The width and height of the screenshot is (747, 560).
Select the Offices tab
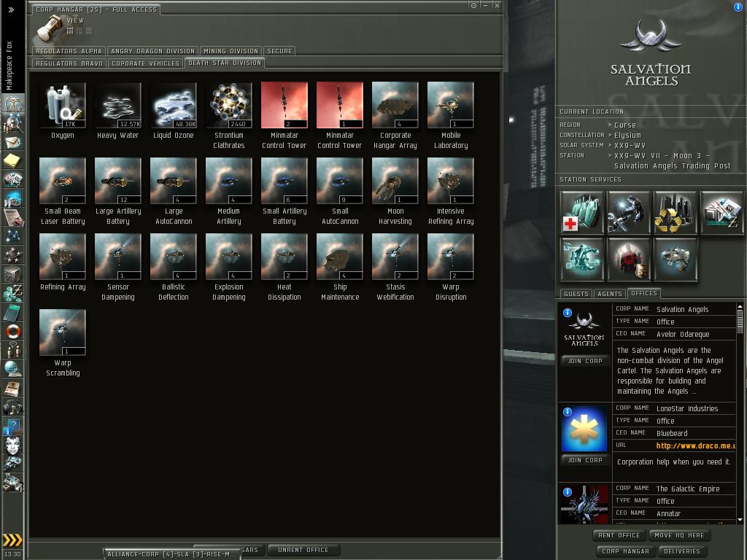pos(643,293)
